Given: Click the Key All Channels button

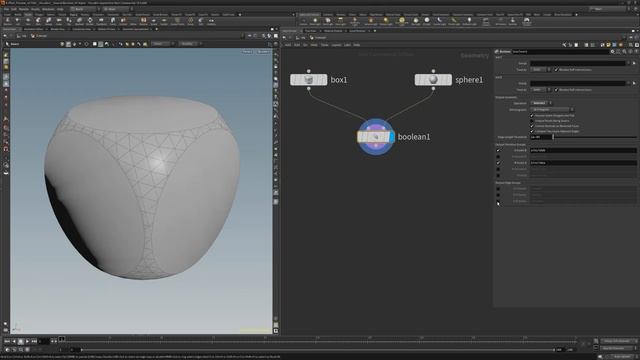Looking at the screenshot, I should tap(617, 348).
